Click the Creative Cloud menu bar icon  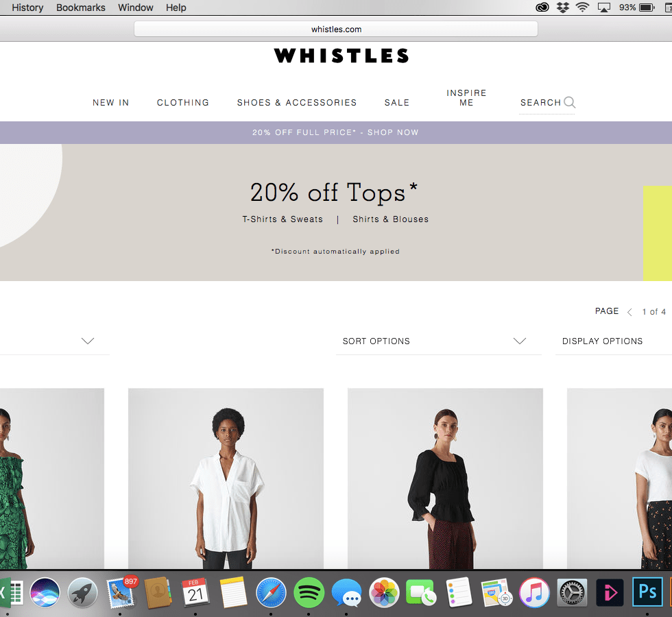(x=542, y=8)
